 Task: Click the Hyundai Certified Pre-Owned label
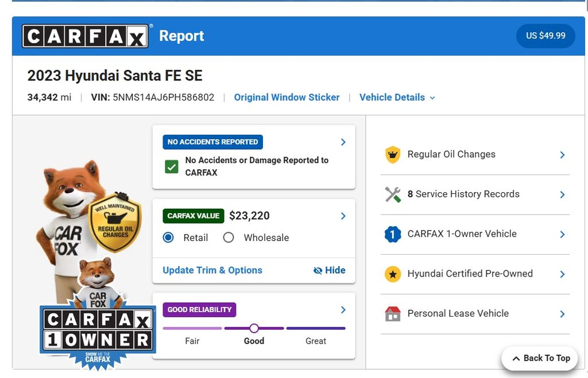[x=470, y=274]
